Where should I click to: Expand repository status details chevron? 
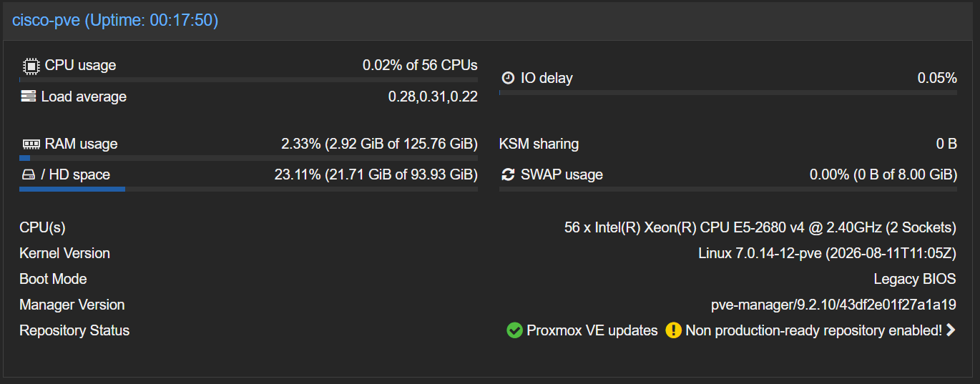coord(951,330)
